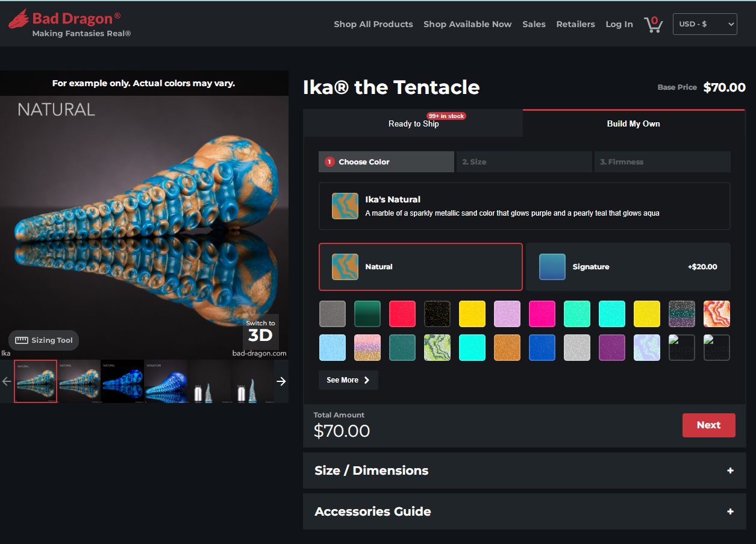Expand the Size / Dimensions section

pyautogui.click(x=524, y=471)
